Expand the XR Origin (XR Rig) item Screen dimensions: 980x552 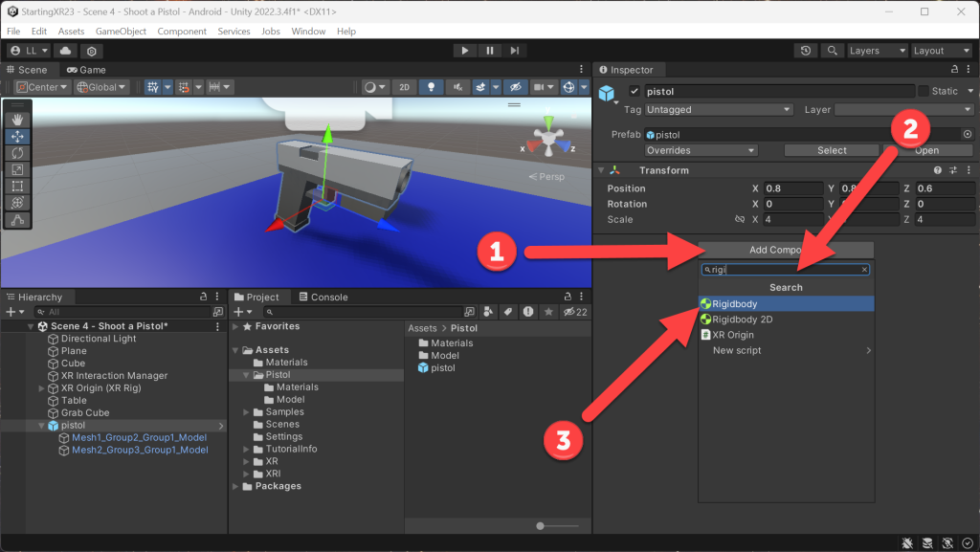[x=42, y=388]
